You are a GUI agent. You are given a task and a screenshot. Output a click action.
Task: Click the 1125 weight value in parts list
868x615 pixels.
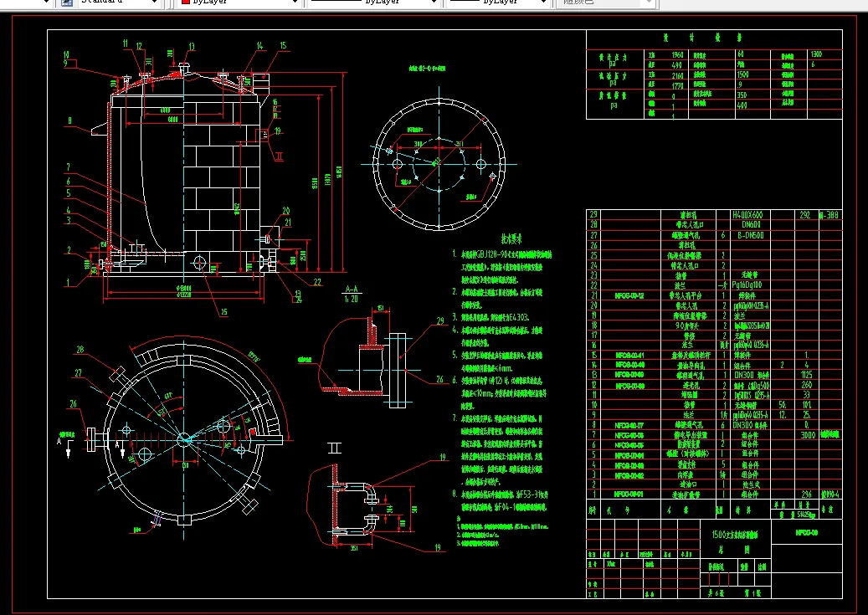[x=807, y=375]
